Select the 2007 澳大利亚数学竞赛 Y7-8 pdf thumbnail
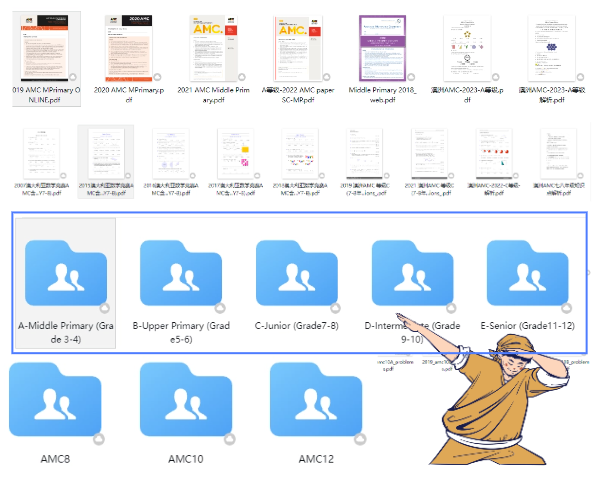 pyautogui.click(x=41, y=154)
